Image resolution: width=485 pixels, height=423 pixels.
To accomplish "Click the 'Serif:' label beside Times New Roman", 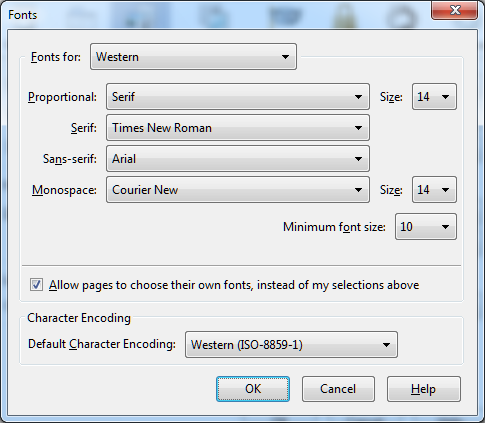I will tap(84, 128).
